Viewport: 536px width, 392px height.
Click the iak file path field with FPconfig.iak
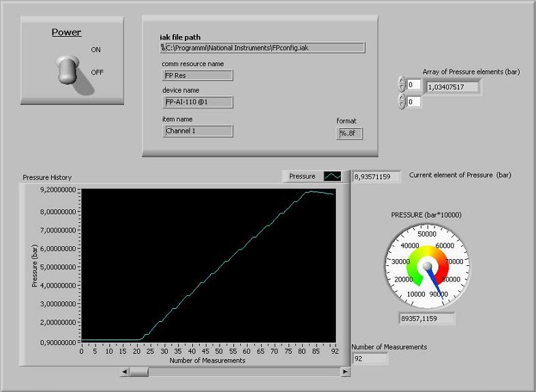pyautogui.click(x=263, y=48)
